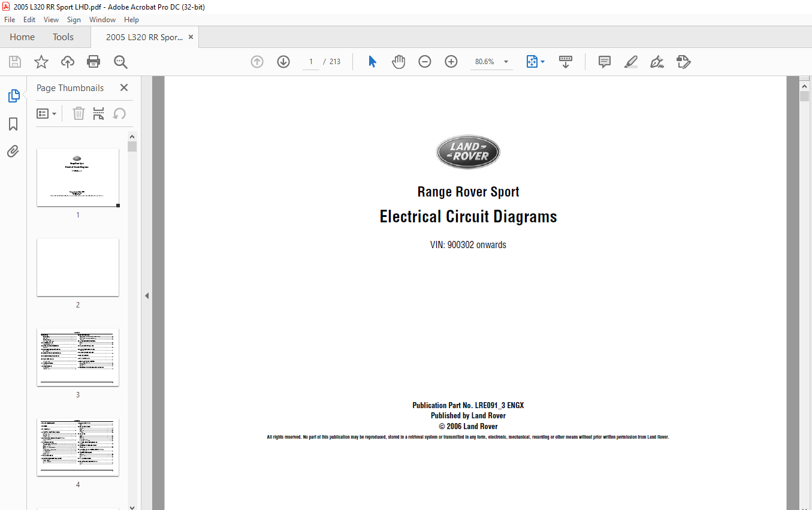Select page 1 thumbnail
812x510 pixels.
(x=78, y=177)
